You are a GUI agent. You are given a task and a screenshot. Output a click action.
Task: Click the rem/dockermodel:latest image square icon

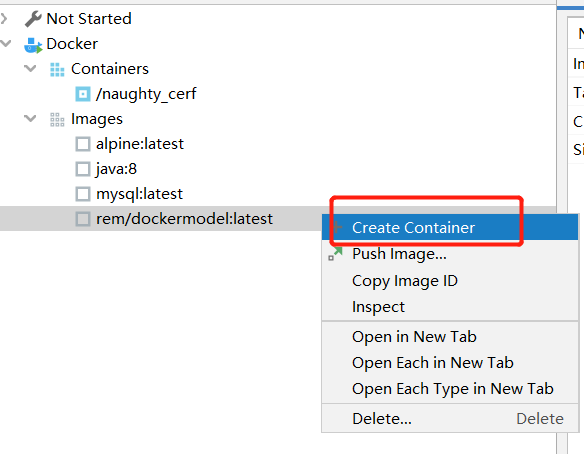tap(83, 219)
